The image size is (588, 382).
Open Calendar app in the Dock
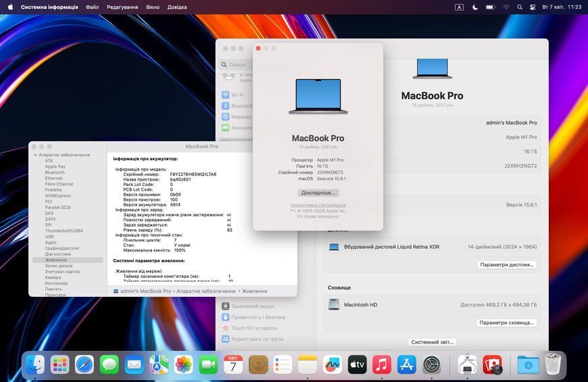point(233,364)
